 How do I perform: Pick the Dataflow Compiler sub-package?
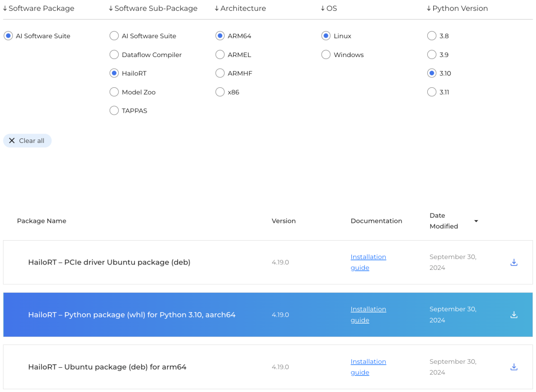pos(114,55)
